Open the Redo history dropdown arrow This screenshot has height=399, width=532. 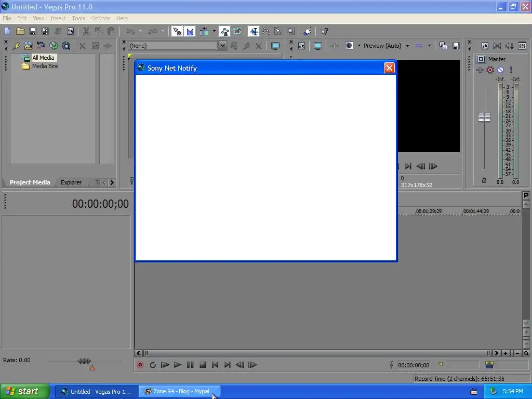[x=163, y=31]
